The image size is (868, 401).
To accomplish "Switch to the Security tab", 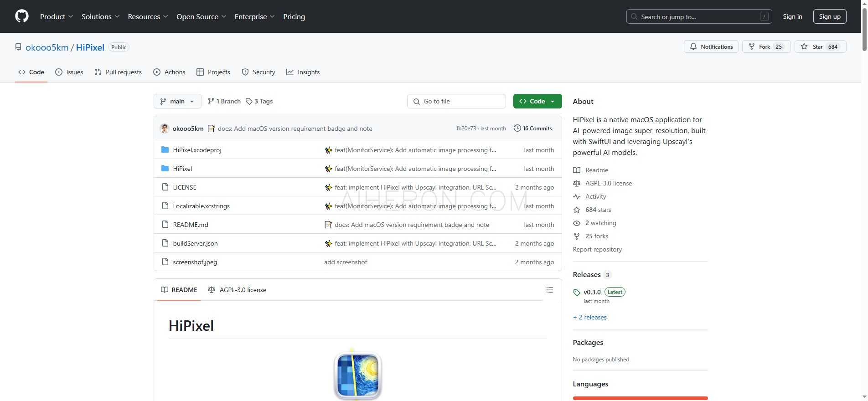I will 258,72.
